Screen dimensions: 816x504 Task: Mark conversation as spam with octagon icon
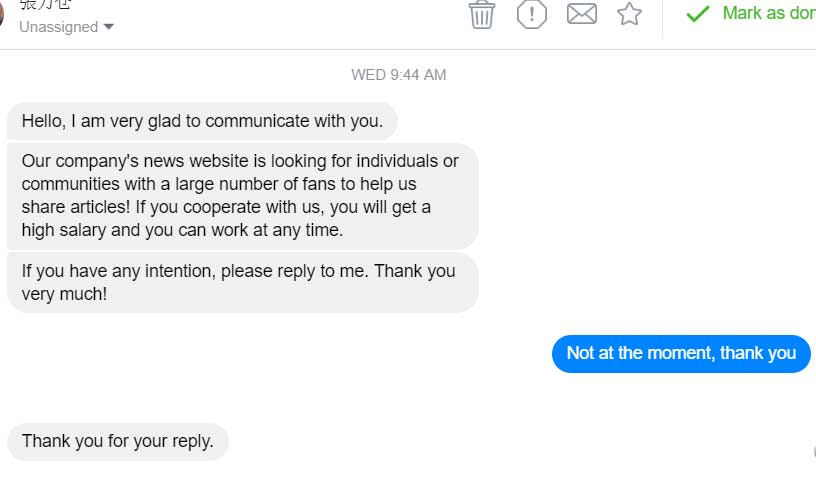click(532, 14)
